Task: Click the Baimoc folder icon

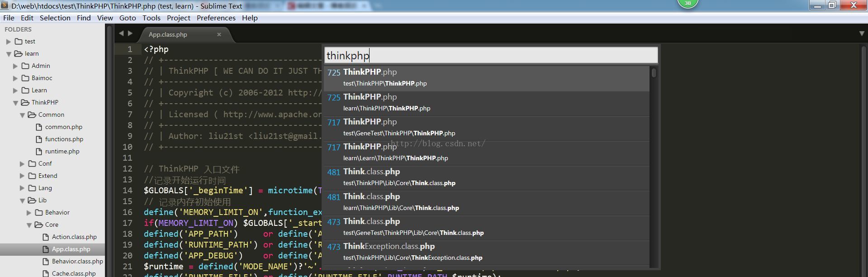Action: (x=25, y=78)
